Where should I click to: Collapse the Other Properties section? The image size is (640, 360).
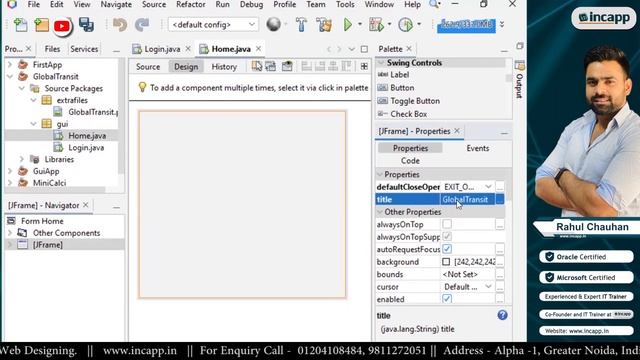point(380,212)
